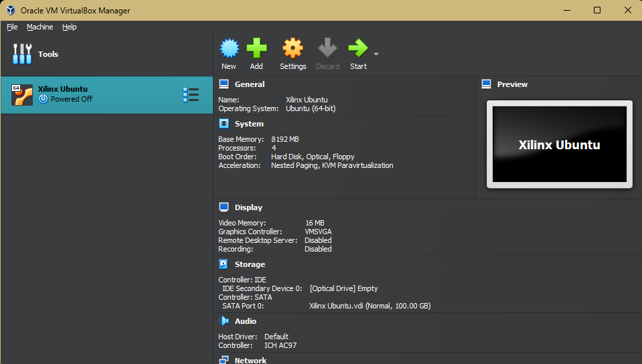Open the Xilinx Ubuntu machine list menu icon
Viewport: 642px width, 364px height.
click(191, 94)
